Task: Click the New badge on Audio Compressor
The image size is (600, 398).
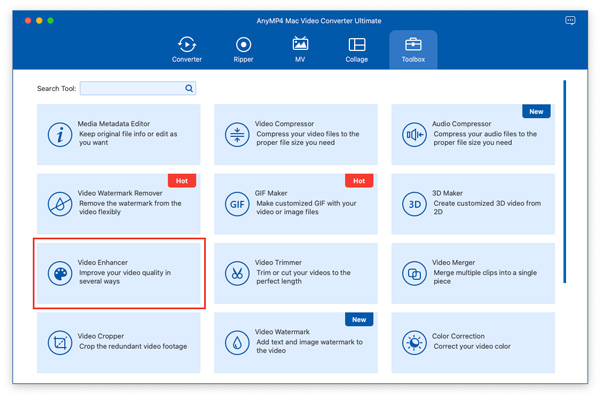Action: [x=536, y=111]
